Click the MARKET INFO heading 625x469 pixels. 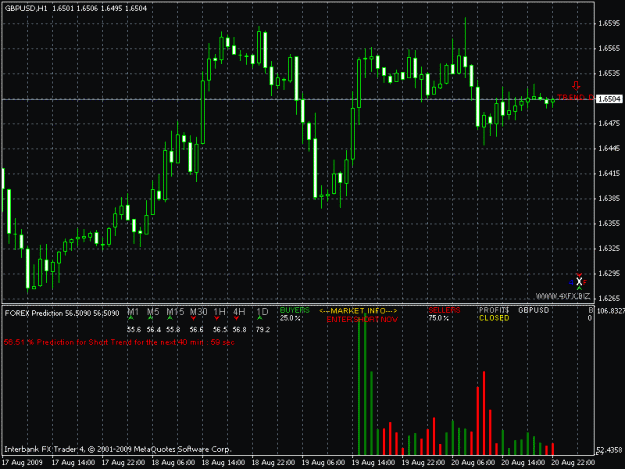pos(358,311)
